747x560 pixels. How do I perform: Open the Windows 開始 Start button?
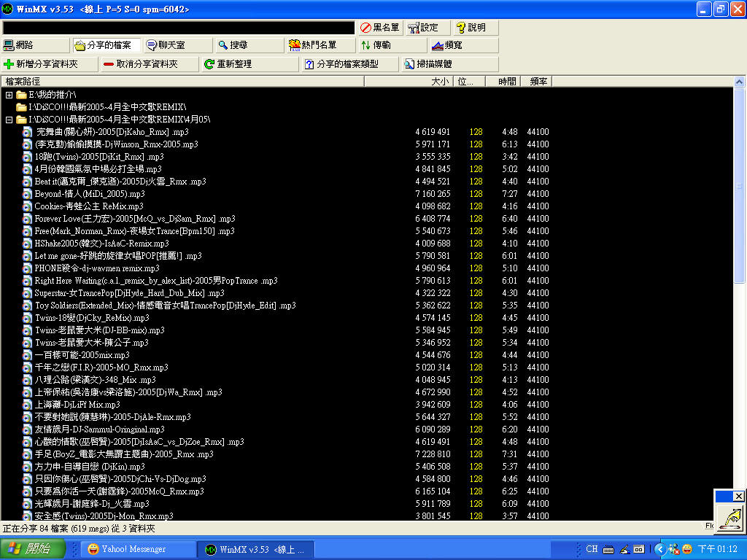32,548
